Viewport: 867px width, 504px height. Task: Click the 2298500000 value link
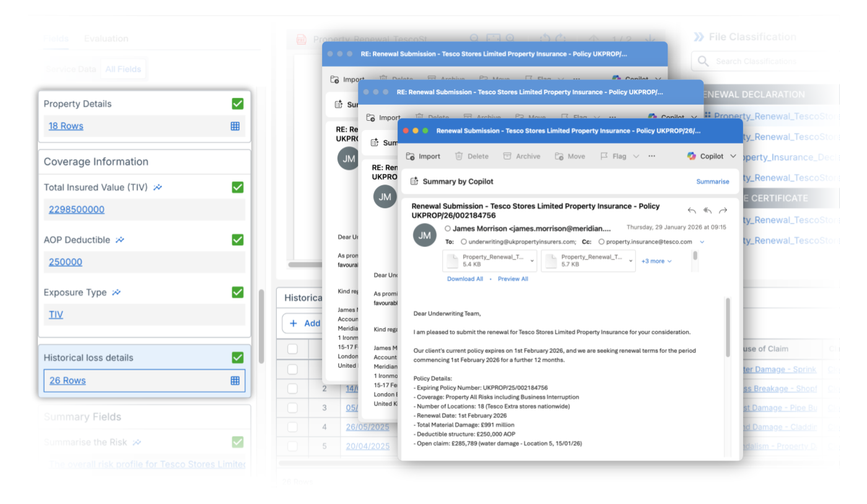pyautogui.click(x=77, y=209)
